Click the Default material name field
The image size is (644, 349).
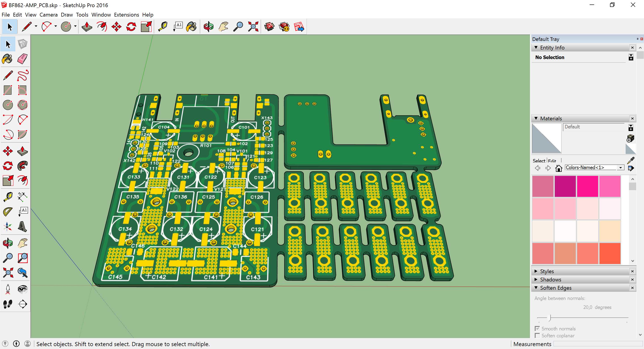point(594,127)
